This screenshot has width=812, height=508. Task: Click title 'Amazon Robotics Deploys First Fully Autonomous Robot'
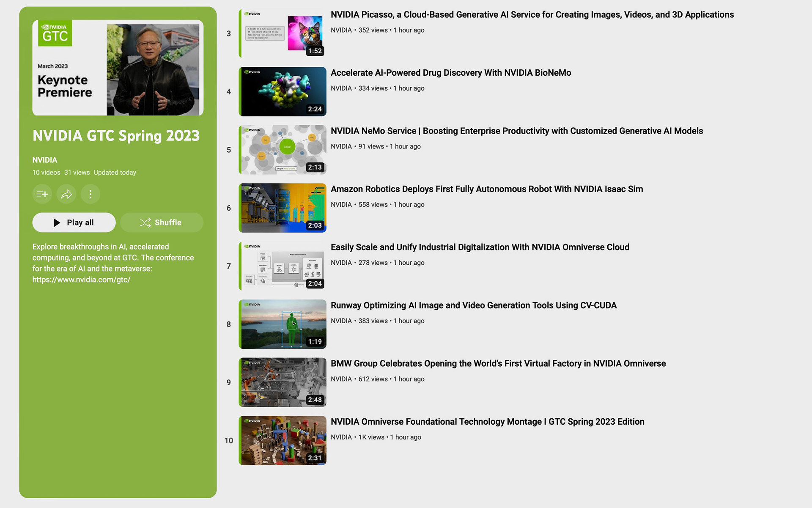[487, 189]
